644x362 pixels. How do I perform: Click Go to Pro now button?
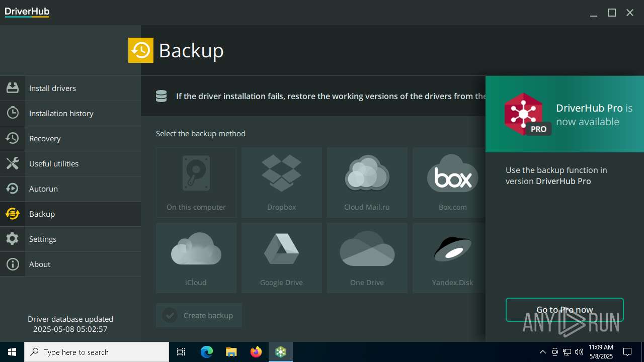tap(565, 310)
